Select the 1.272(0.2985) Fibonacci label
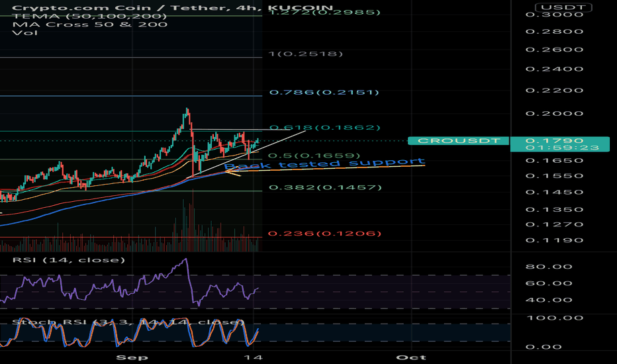The image size is (617, 364). point(324,12)
